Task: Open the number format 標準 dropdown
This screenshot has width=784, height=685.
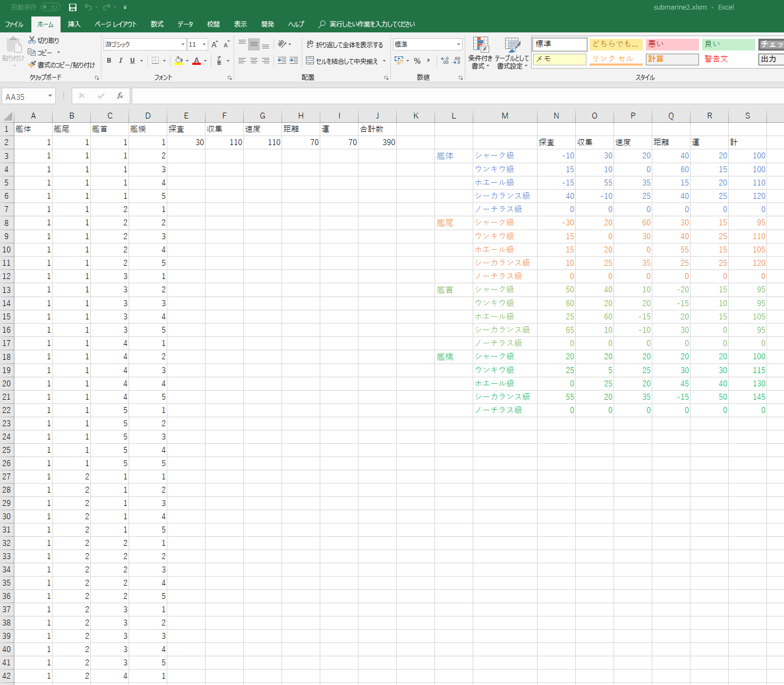Action: (458, 45)
